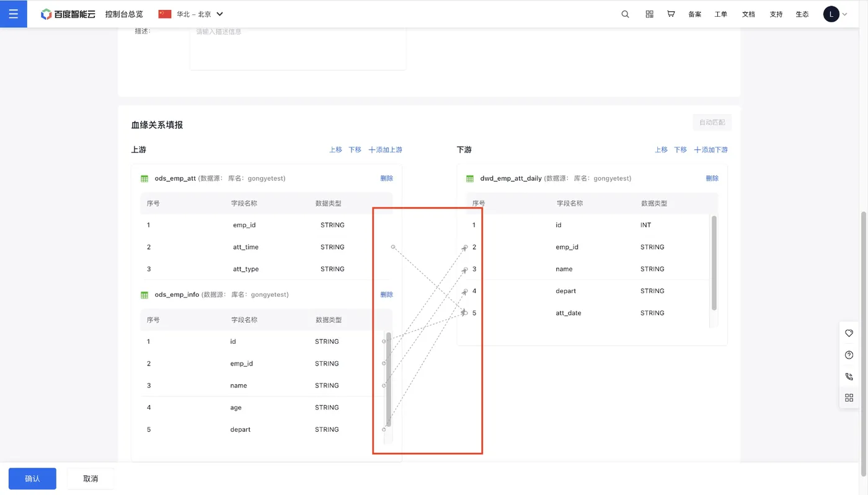Image resolution: width=868 pixels, height=495 pixels.
Task: Select the depart field in dwd_emp_att_daily
Action: [x=566, y=291]
